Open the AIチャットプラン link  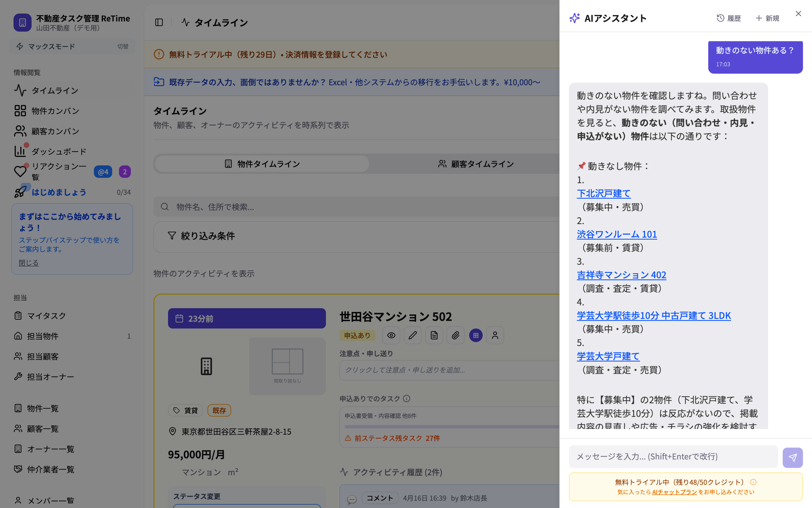click(x=674, y=492)
